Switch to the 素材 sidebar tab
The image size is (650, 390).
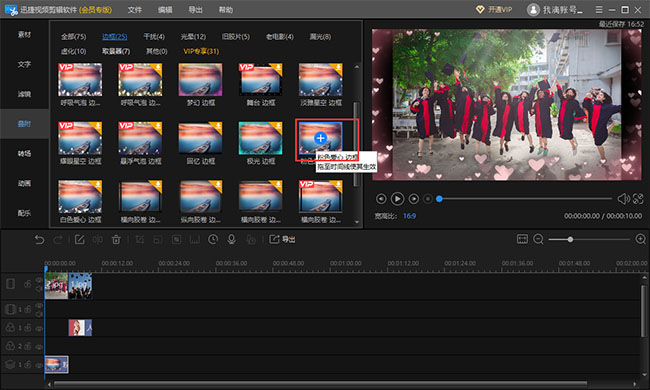click(x=24, y=34)
